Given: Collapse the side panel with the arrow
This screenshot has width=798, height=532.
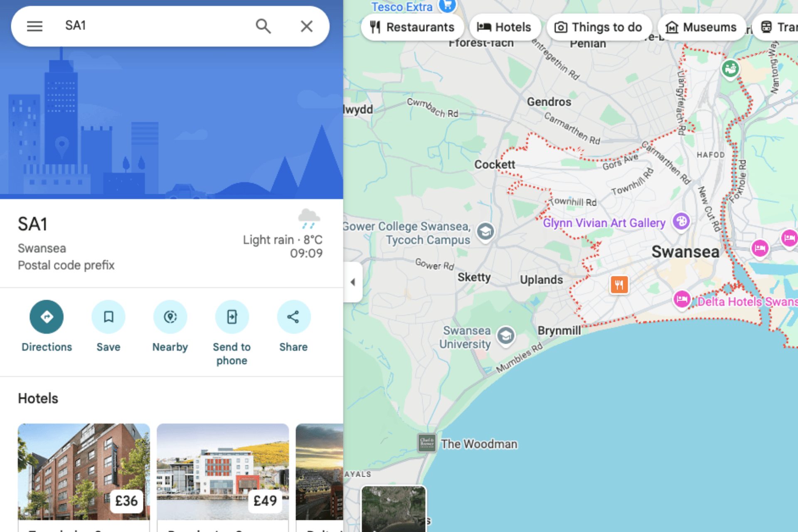Looking at the screenshot, I should 353,282.
